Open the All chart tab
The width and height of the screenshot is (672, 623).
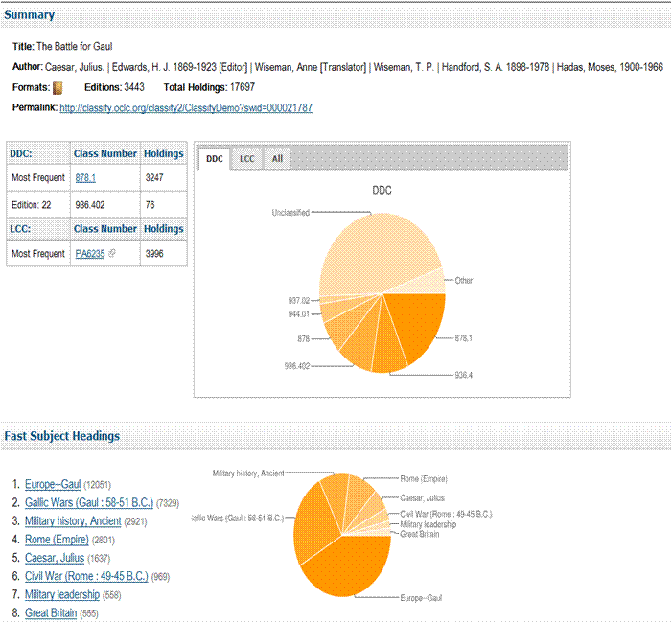(x=277, y=159)
